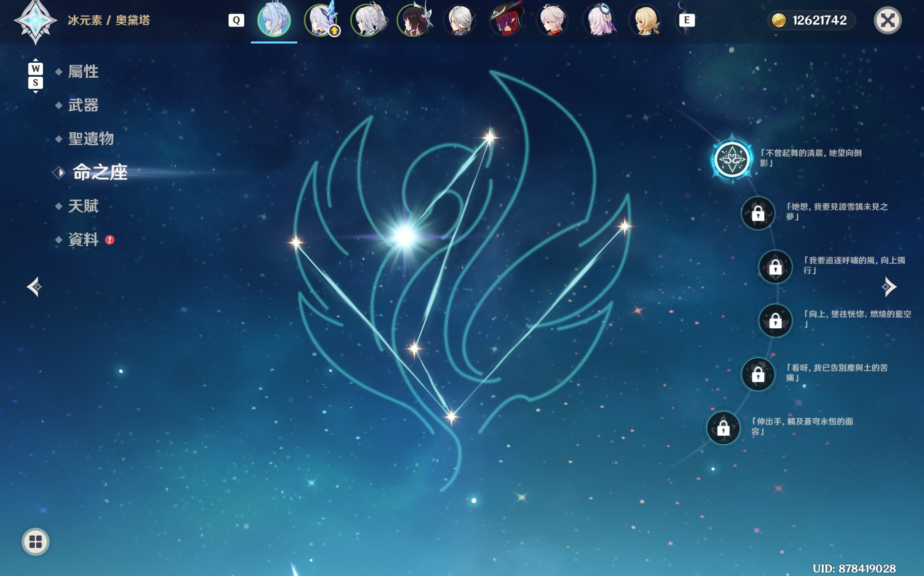
Task: Close the character screen with X
Action: pyautogui.click(x=888, y=20)
